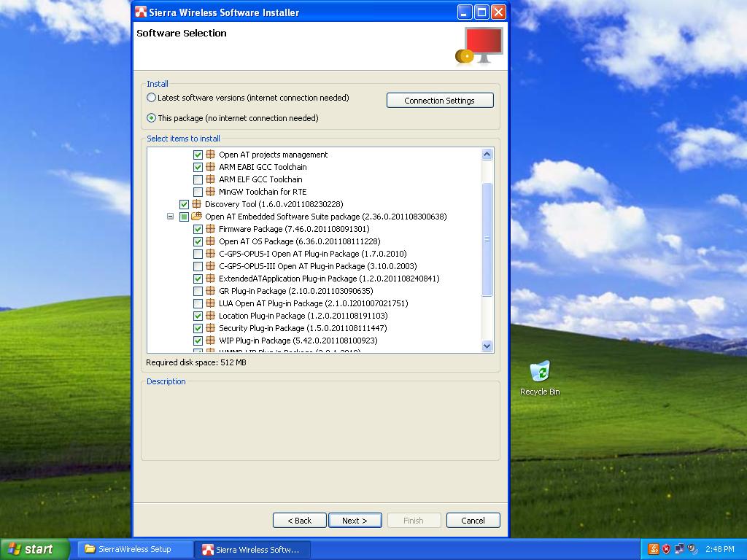Uncheck ARM EABI GCC Toolchain checkbox
The height and width of the screenshot is (560, 747).
point(198,167)
